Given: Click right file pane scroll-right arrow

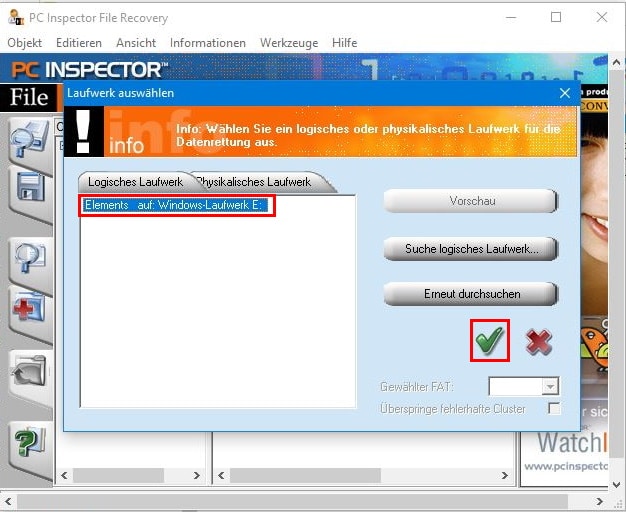Looking at the screenshot, I should (x=505, y=475).
